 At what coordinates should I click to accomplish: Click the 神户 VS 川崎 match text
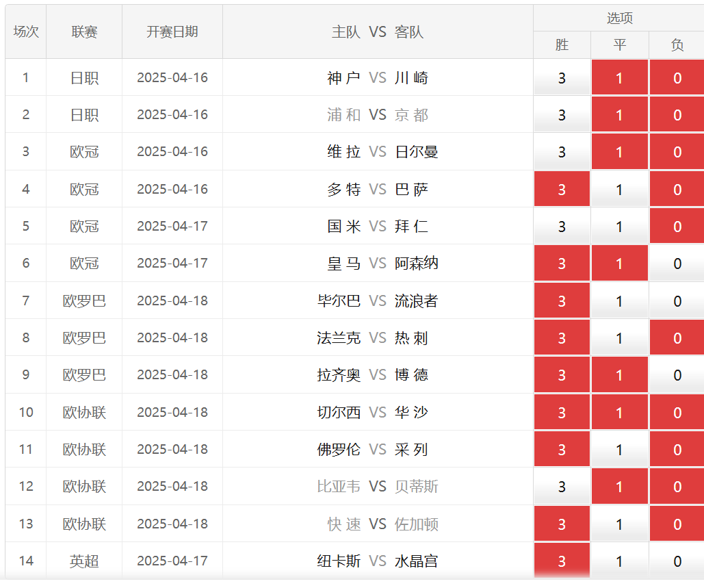[378, 78]
